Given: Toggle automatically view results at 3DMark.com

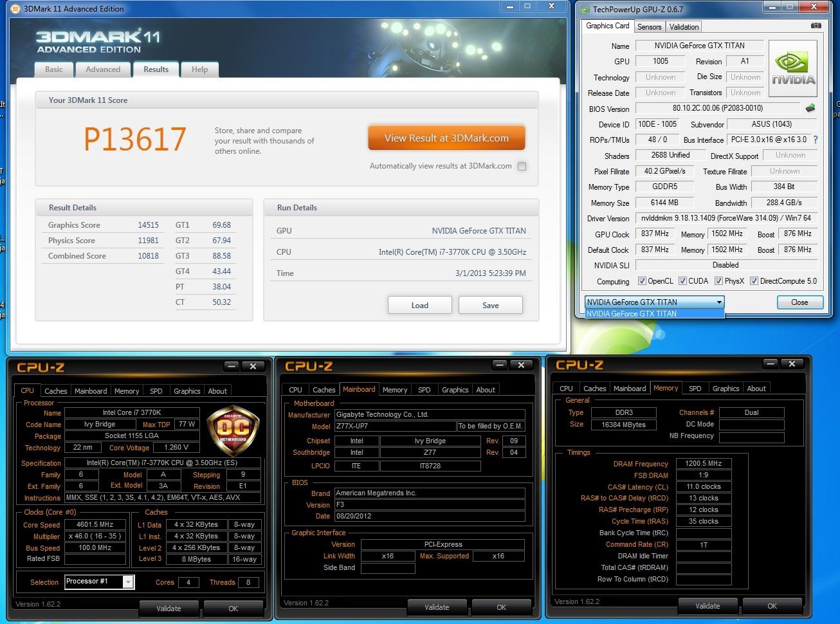Looking at the screenshot, I should point(522,166).
